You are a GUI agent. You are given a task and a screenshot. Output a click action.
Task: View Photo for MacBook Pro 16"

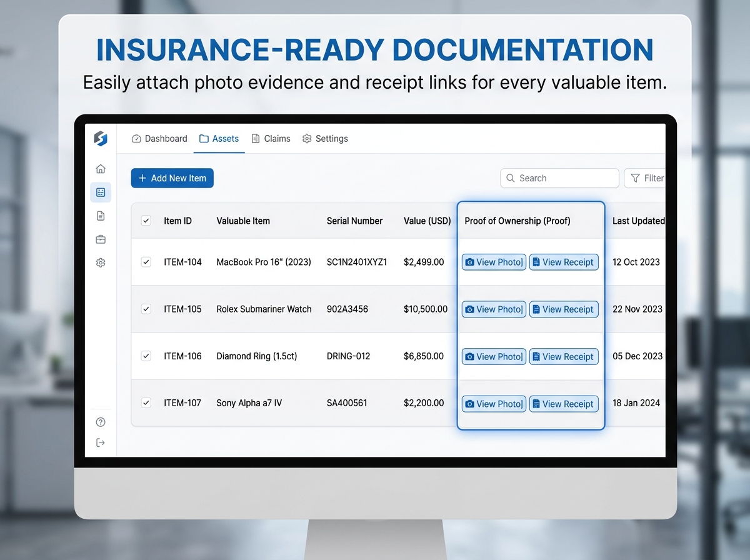click(x=494, y=262)
